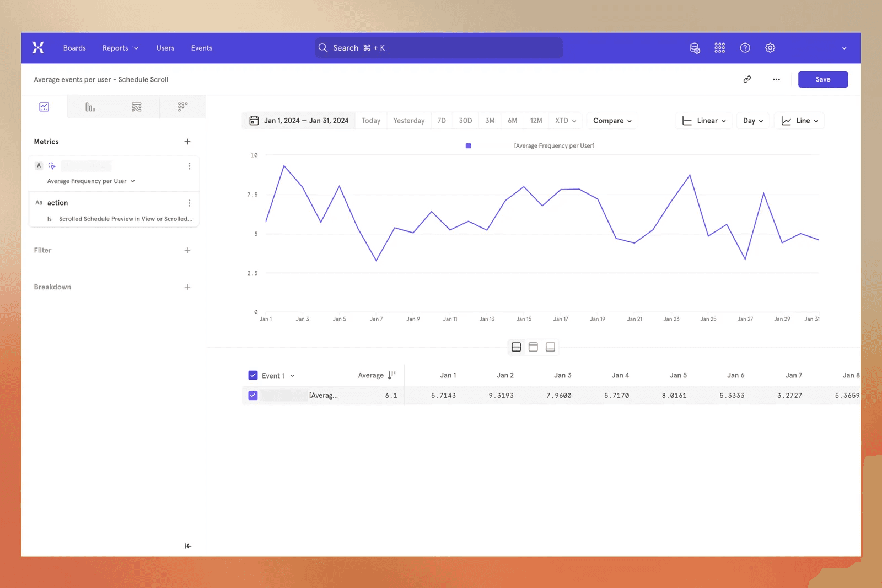Select the 30D date preset

(465, 121)
